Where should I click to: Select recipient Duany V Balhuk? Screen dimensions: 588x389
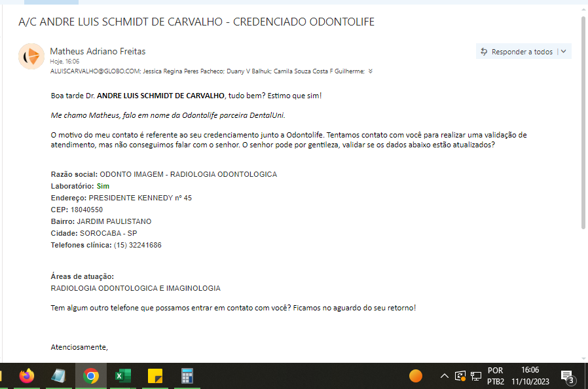coord(249,71)
